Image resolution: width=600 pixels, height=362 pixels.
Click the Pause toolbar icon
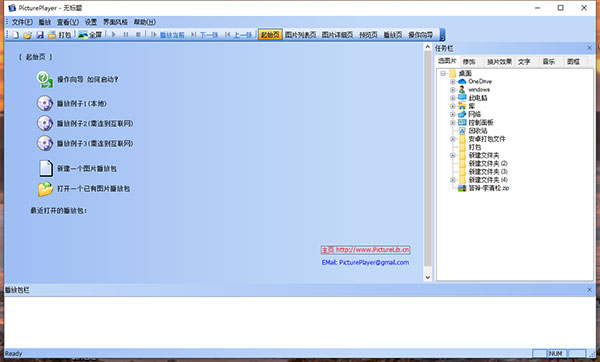[x=126, y=35]
